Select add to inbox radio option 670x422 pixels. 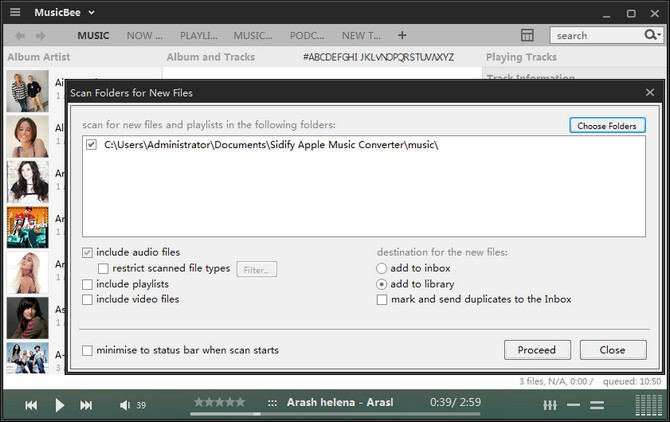click(381, 268)
